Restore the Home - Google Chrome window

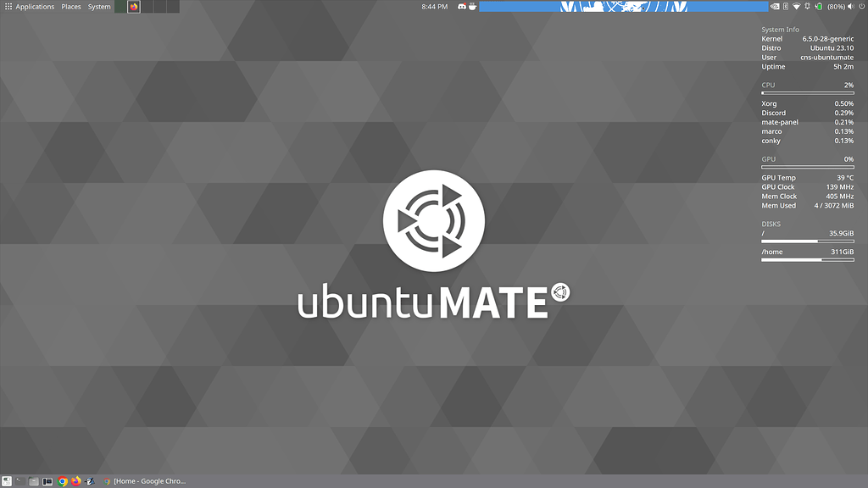(145, 481)
